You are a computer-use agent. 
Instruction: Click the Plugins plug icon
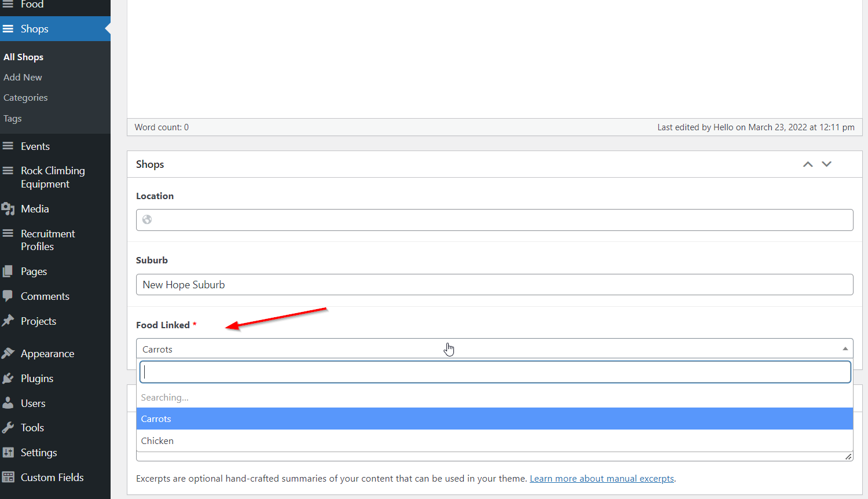click(x=8, y=379)
